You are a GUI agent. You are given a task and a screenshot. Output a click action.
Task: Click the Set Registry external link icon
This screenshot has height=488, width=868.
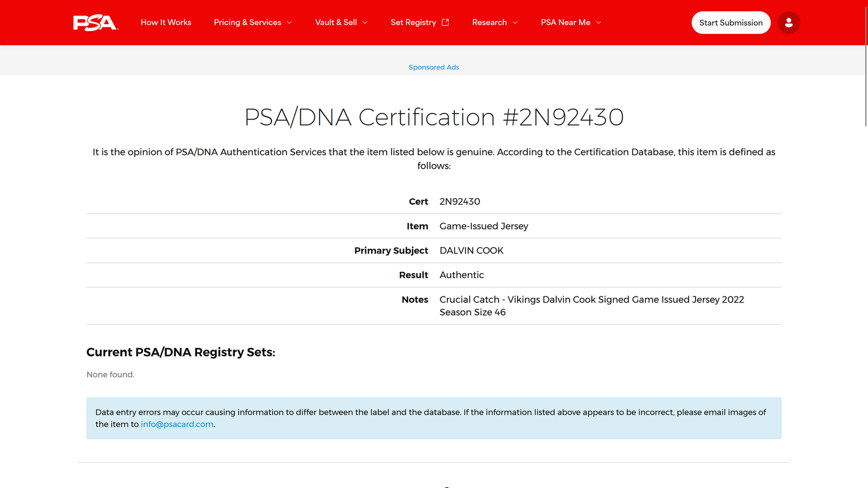point(445,22)
